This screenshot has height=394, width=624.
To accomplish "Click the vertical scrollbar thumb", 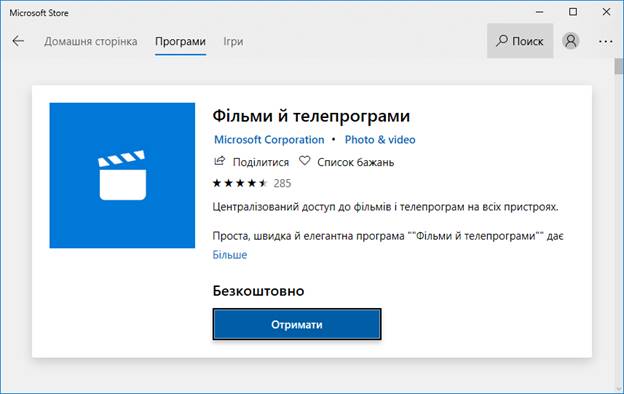I will (x=618, y=66).
